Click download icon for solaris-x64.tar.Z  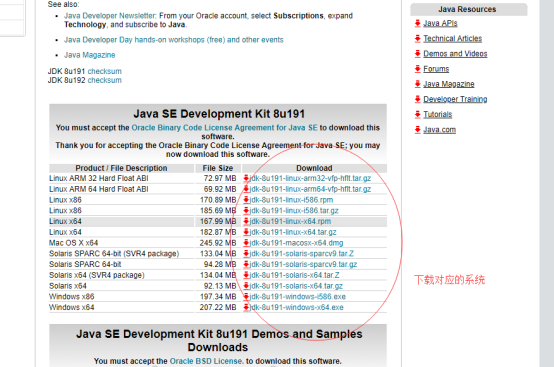pos(246,275)
